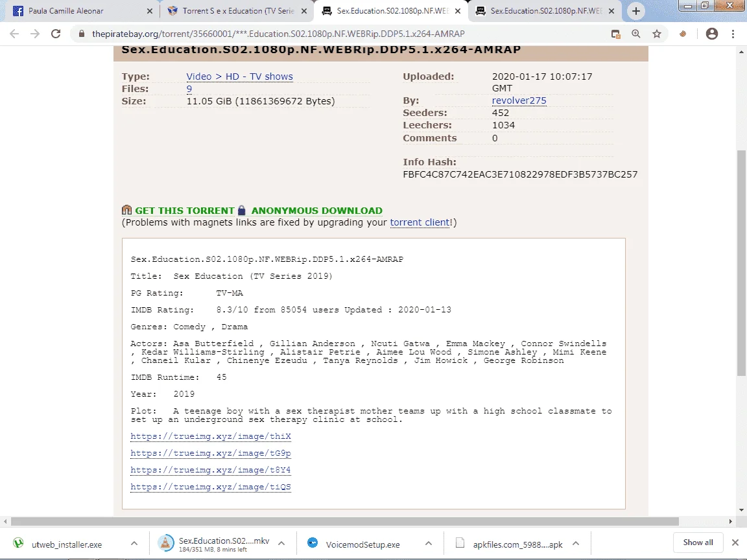Click the ANONYMOUS DOWNLOAD link
This screenshot has height=560, width=747.
pos(317,211)
